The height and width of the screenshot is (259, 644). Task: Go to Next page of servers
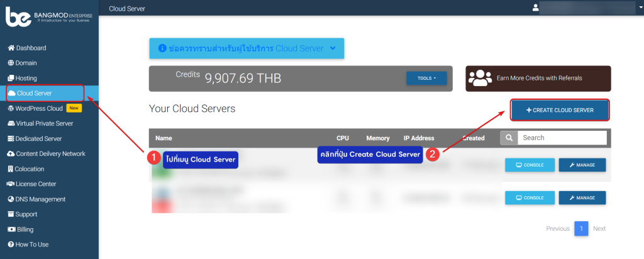click(x=599, y=229)
